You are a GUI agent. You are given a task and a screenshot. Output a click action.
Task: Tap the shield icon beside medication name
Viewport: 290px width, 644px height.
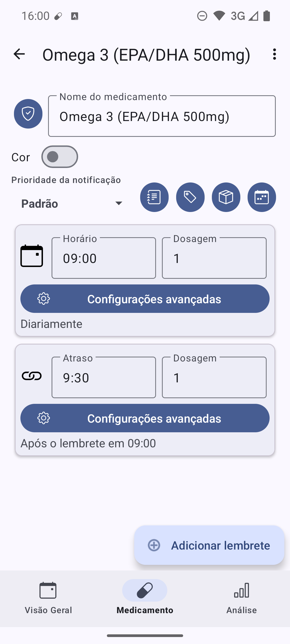pyautogui.click(x=28, y=114)
